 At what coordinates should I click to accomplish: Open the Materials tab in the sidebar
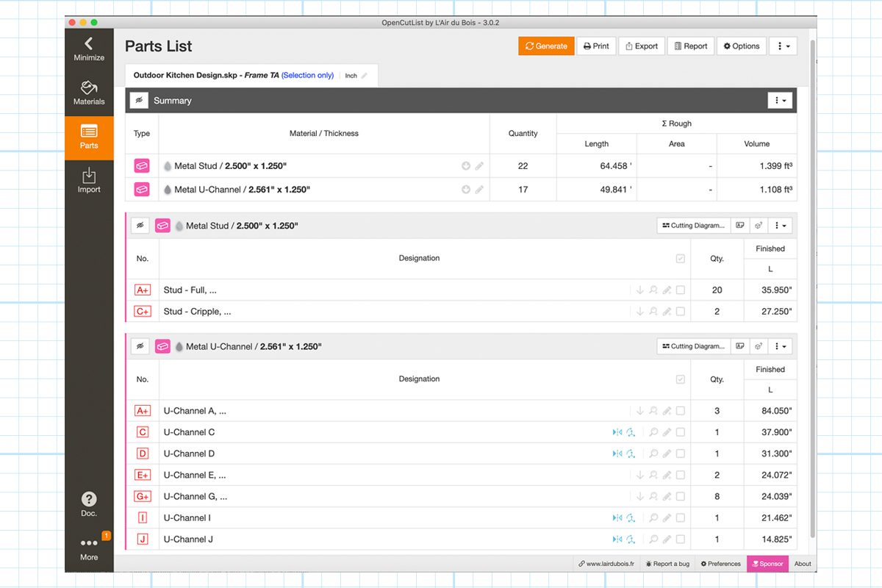coord(89,93)
